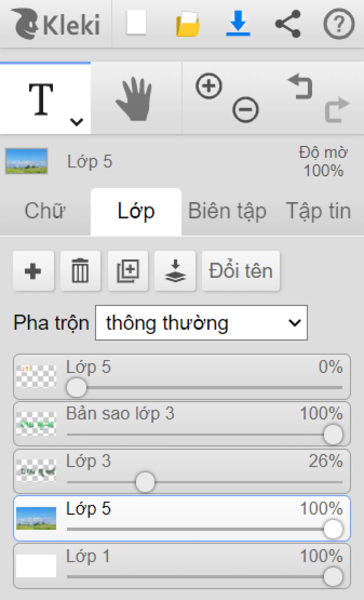This screenshot has width=364, height=600.
Task: Zoom in with the plus magnifier icon
Action: tap(209, 86)
